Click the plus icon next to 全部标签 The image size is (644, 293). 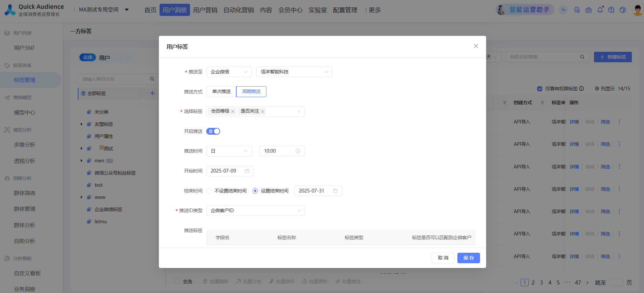click(152, 93)
